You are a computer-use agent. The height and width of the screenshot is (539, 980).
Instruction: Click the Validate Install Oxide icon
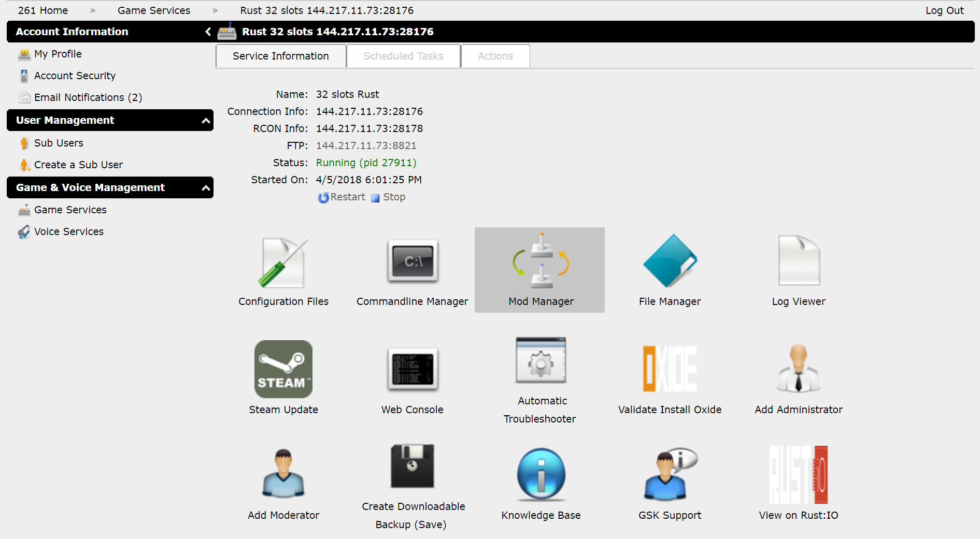[670, 369]
